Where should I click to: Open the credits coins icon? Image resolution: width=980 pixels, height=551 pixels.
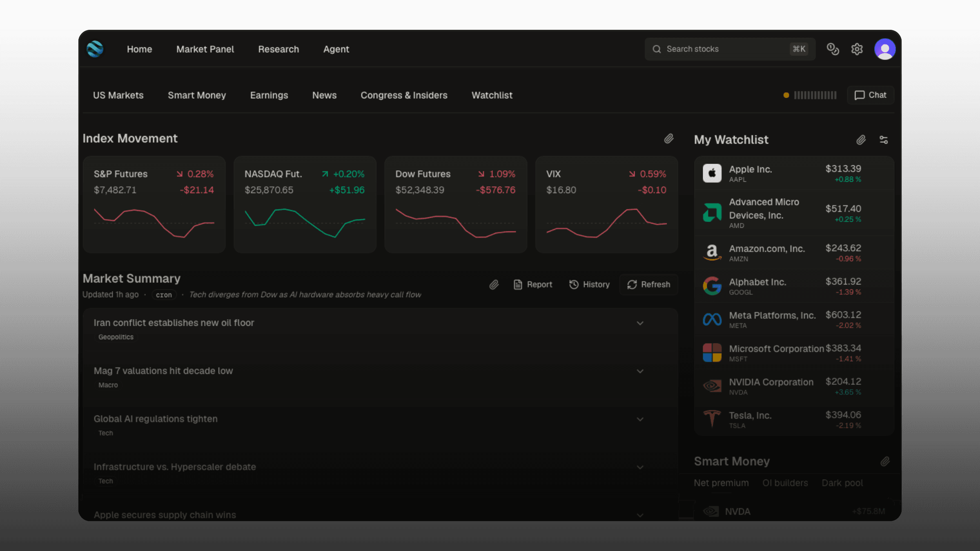(833, 49)
